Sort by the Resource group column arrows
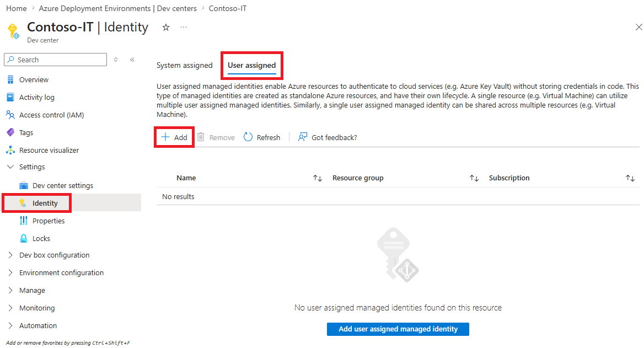 tap(474, 178)
